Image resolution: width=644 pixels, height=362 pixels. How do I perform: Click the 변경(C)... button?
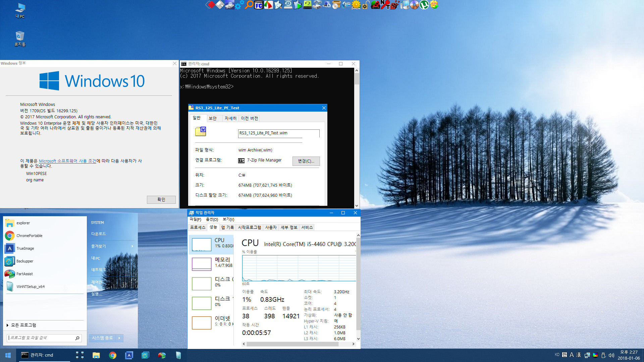(x=306, y=161)
